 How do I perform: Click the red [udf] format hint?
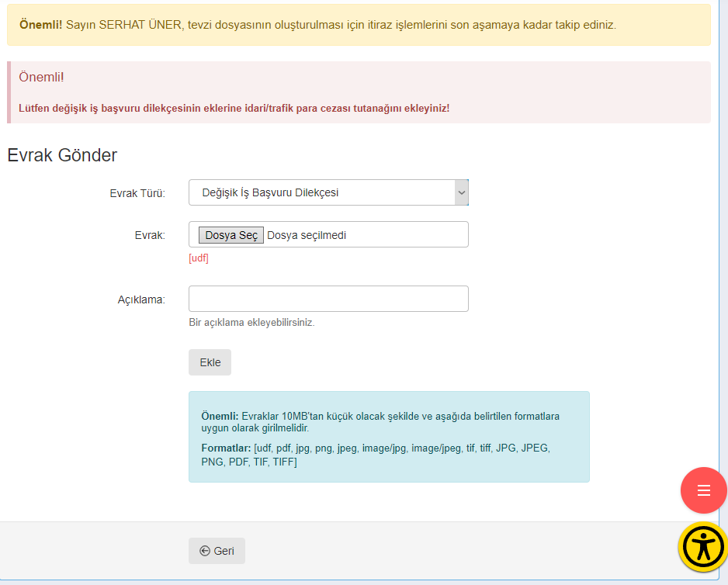pyautogui.click(x=199, y=258)
